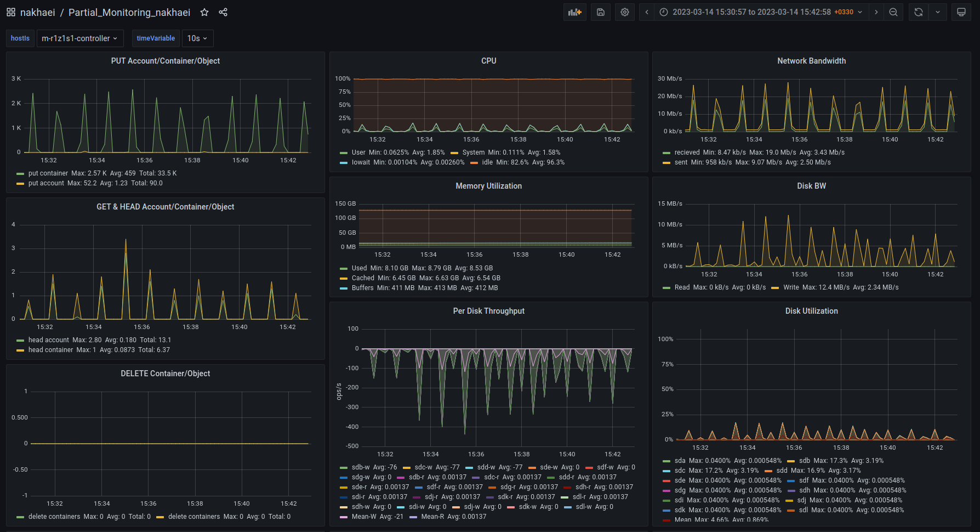
Task: Expand the refresh interval dropdown arrow
Action: 938,12
